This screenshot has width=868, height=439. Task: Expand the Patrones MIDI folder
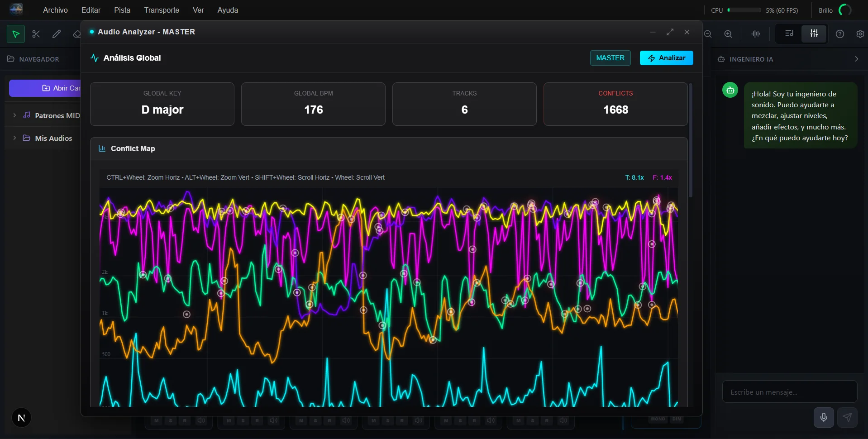14,115
